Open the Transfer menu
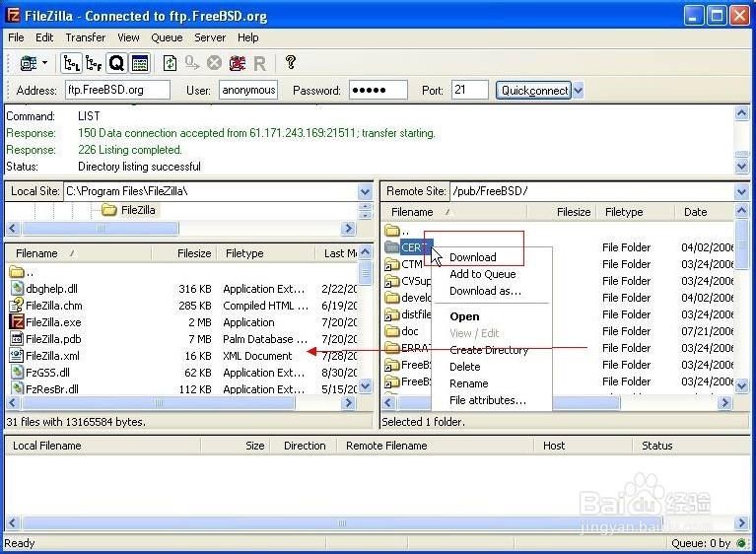 click(x=86, y=37)
